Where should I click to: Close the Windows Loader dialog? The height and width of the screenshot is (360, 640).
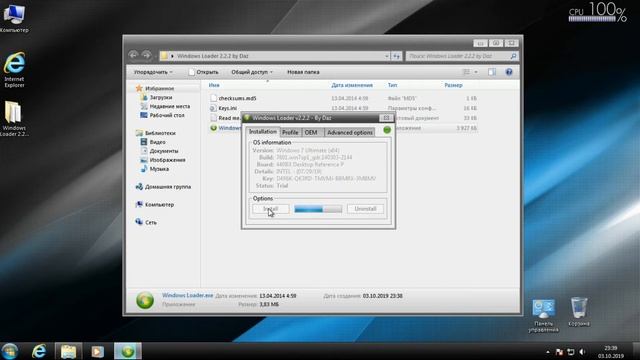point(386,118)
